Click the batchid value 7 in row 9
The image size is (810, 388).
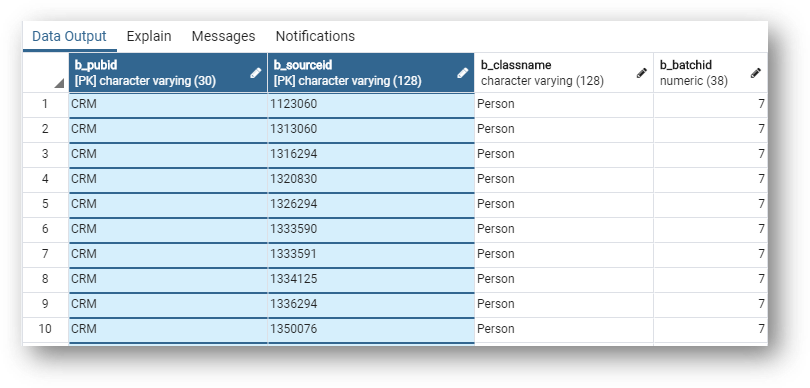point(711,304)
